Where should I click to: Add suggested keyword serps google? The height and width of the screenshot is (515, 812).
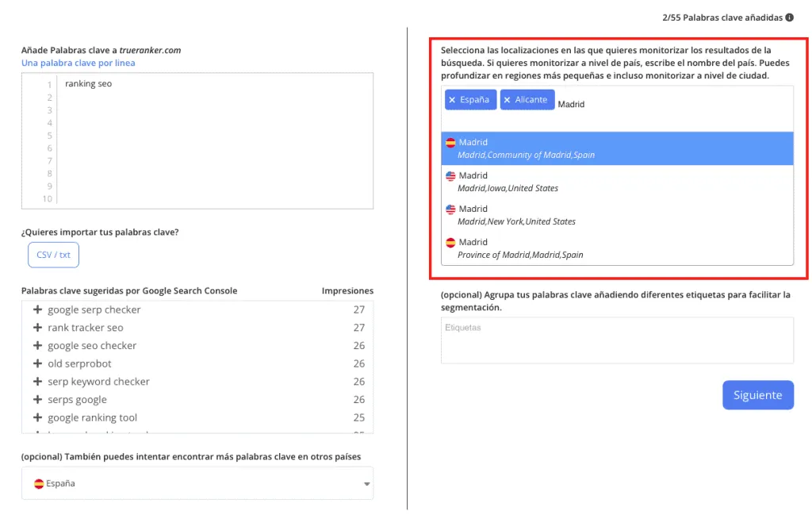point(37,399)
